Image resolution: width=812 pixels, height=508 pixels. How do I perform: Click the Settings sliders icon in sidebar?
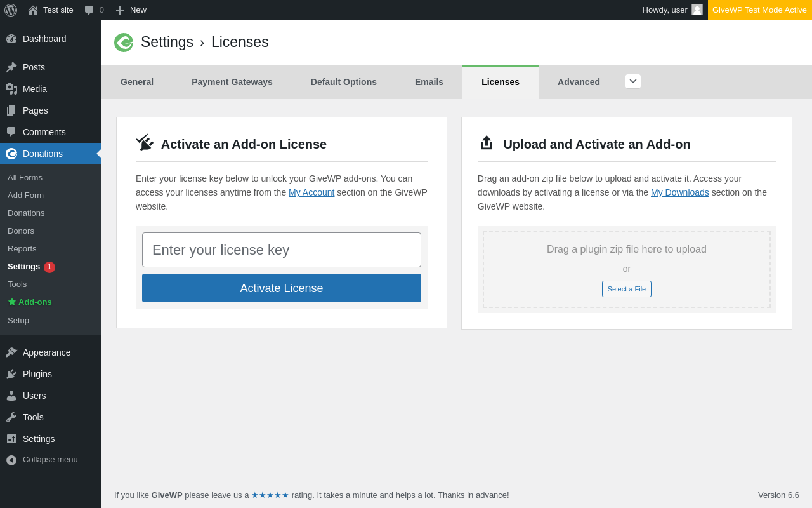(11, 439)
